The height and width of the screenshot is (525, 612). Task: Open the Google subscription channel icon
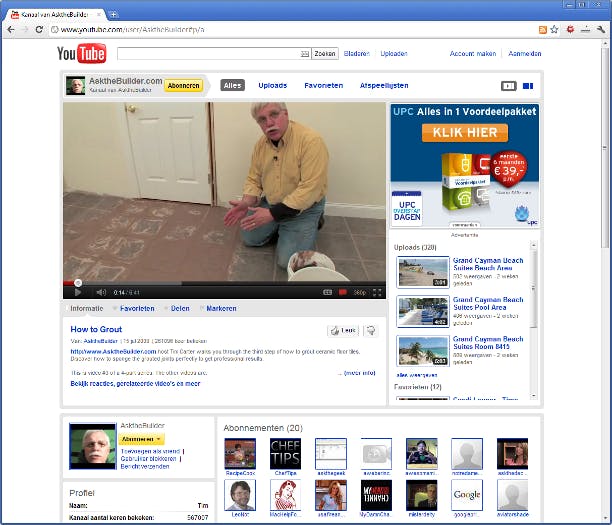point(467,495)
